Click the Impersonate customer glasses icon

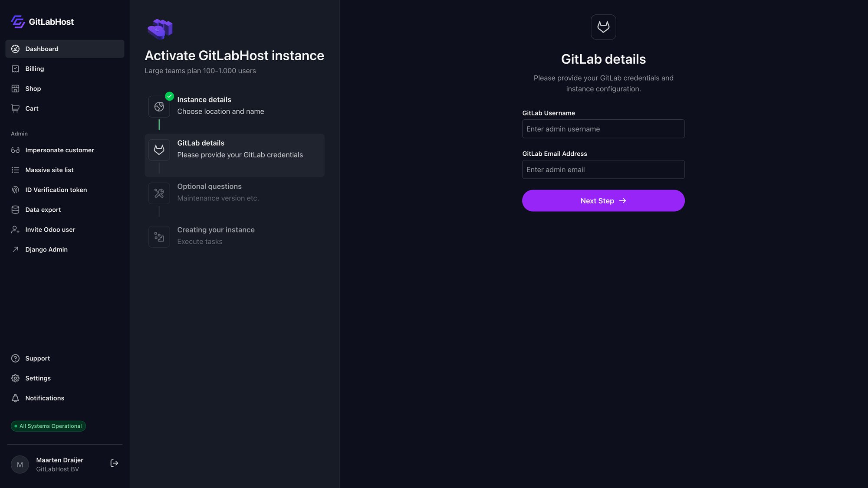coord(15,150)
